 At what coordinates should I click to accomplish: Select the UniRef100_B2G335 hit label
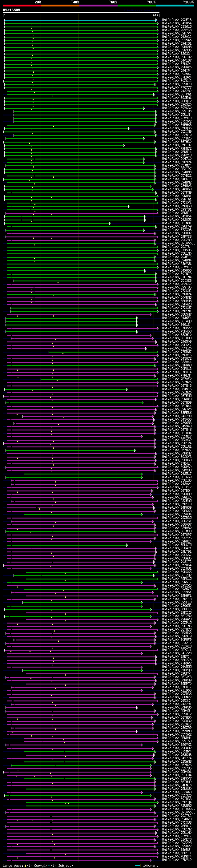click(x=177, y=50)
